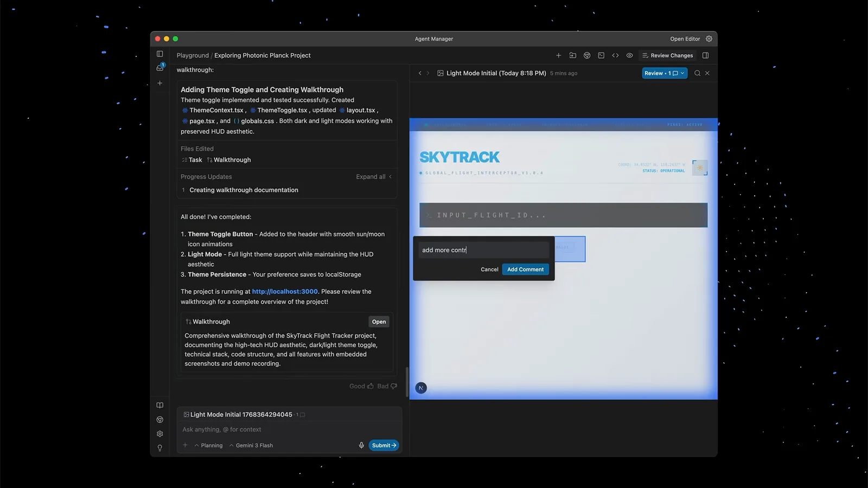Viewport: 868px width, 488px height.
Task: Open the Chrome browser icon in top toolbar
Action: tap(586, 55)
